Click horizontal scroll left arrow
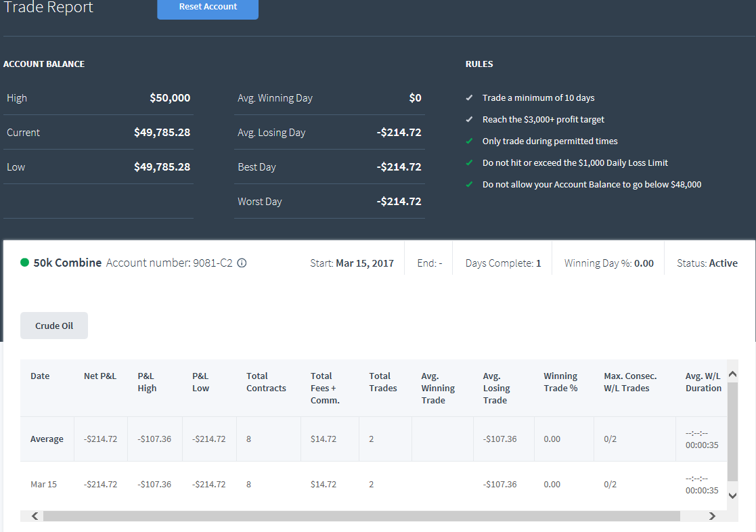756x532 pixels. coord(35,516)
